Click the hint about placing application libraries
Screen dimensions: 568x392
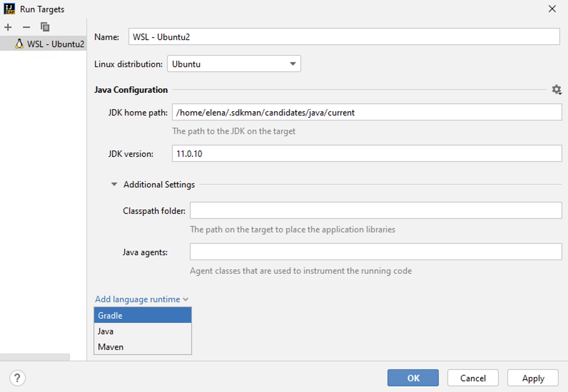tap(293, 229)
